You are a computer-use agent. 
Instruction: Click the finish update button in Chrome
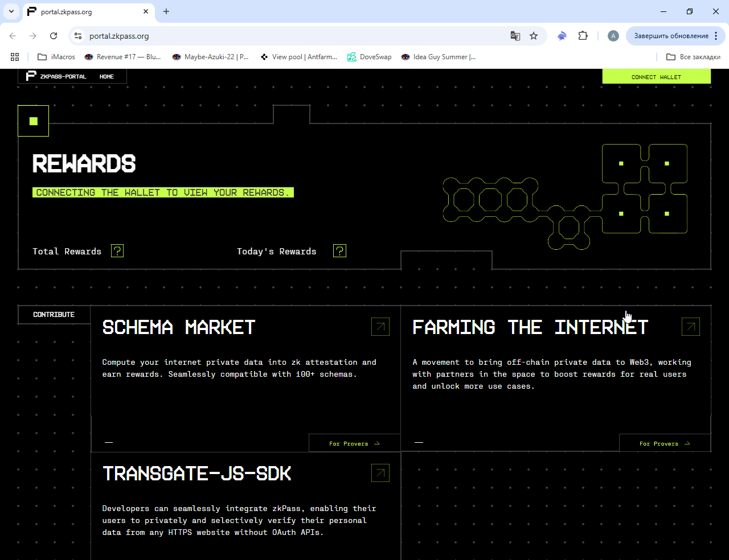[671, 36]
